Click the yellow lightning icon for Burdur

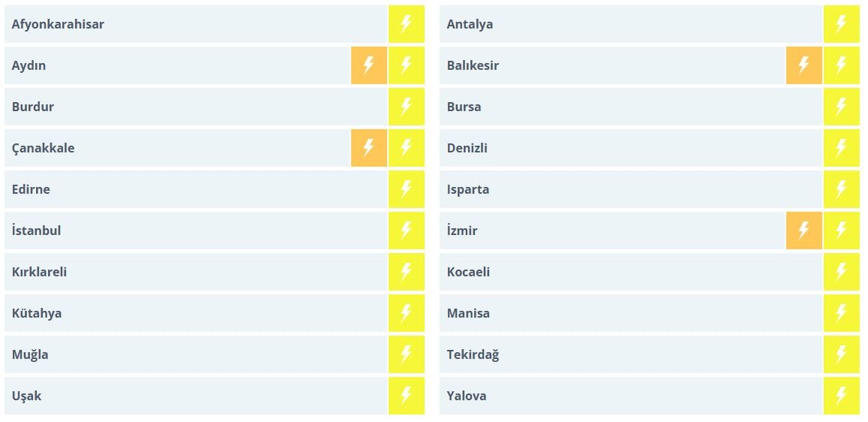[x=406, y=107]
